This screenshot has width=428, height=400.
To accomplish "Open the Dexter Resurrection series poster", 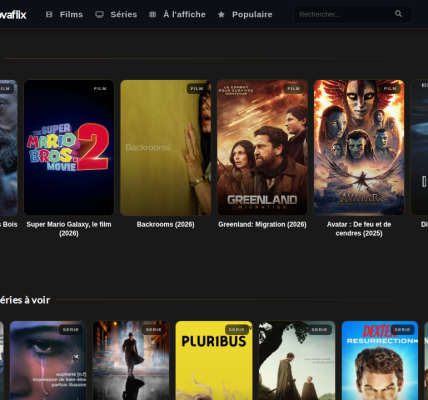I will click(x=380, y=360).
